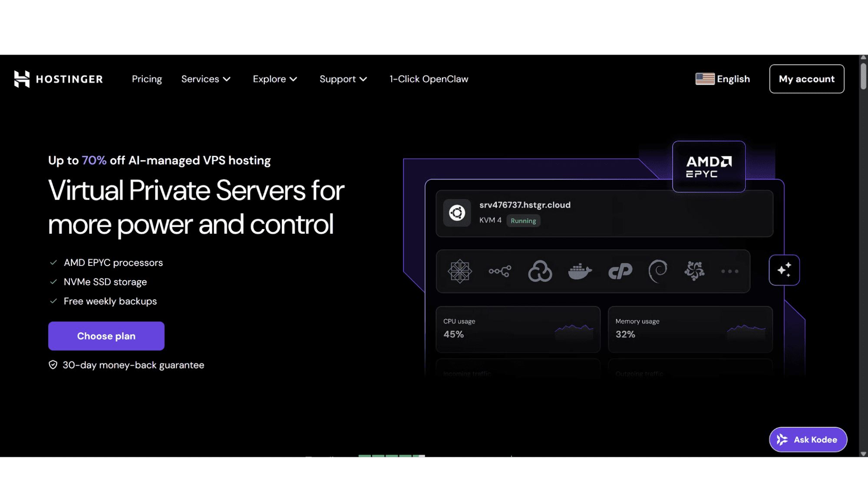Click the Kodee logo icon
The height and width of the screenshot is (488, 868).
[782, 439]
